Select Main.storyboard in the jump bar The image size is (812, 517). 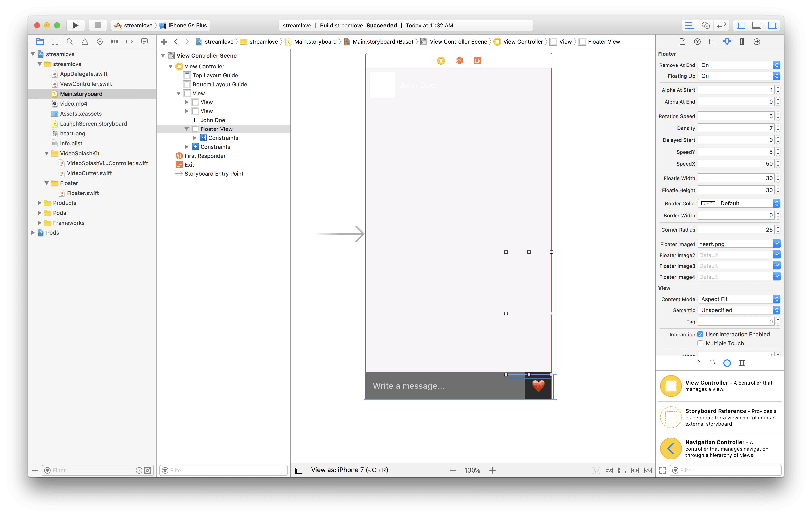315,41
